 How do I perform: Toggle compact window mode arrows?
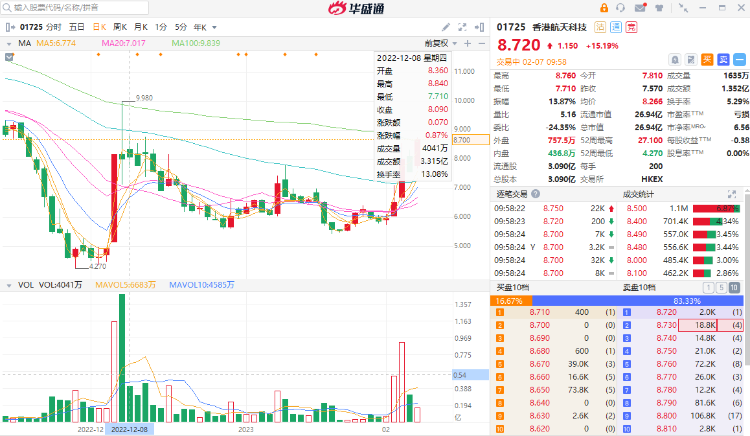pos(684,8)
